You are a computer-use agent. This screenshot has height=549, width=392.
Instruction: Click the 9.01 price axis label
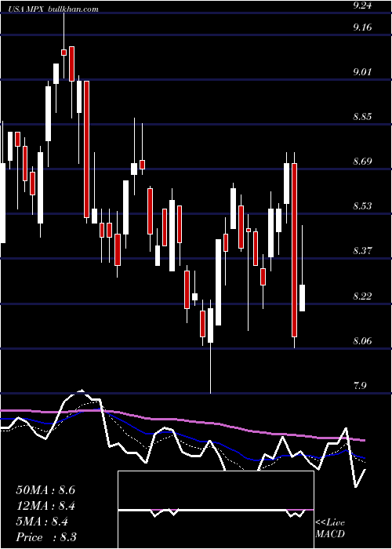point(362,72)
